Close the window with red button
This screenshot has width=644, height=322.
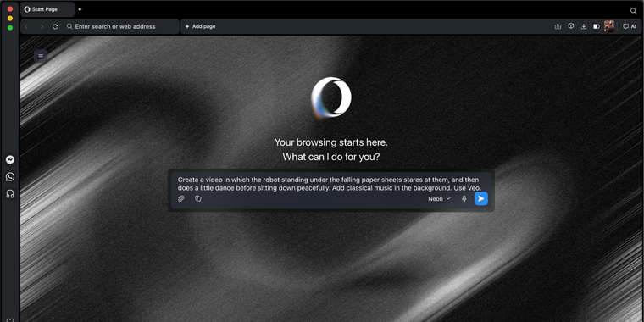click(x=10, y=9)
